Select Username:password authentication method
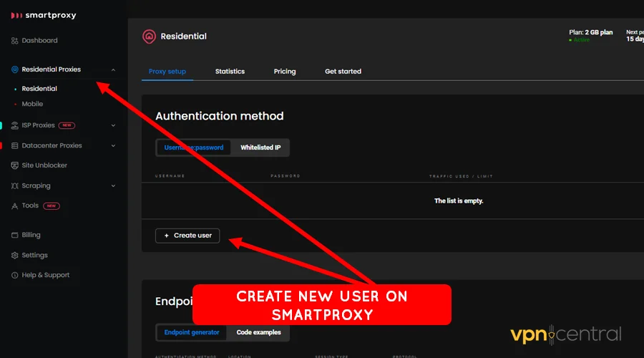This screenshot has height=358, width=644. coord(194,147)
